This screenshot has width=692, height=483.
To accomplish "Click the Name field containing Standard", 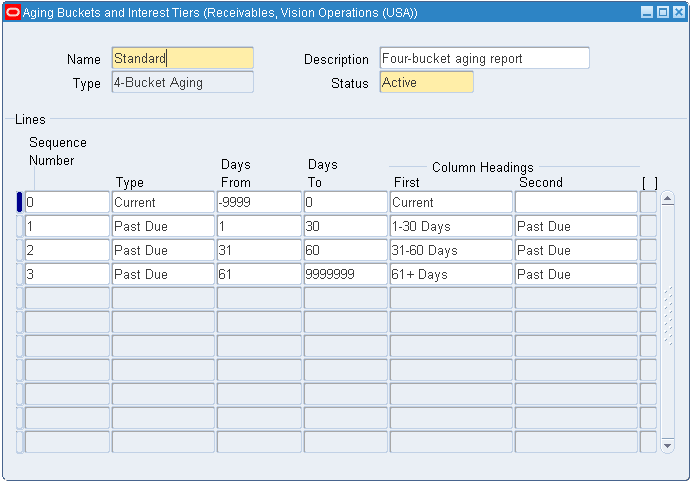I will point(182,59).
